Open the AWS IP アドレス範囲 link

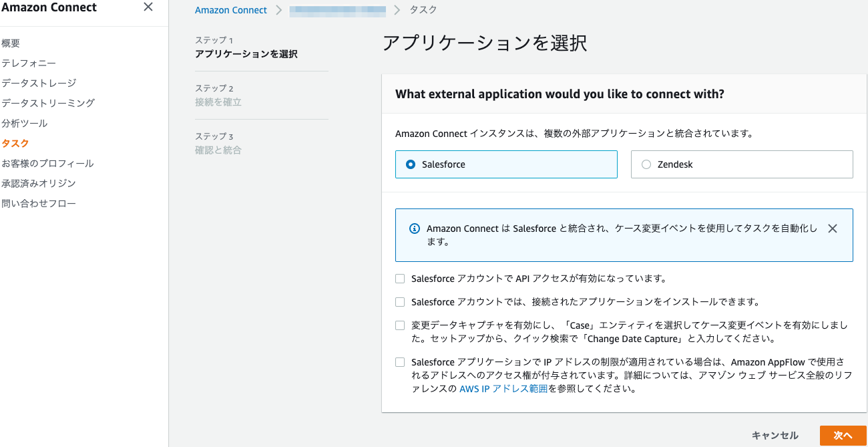point(503,389)
